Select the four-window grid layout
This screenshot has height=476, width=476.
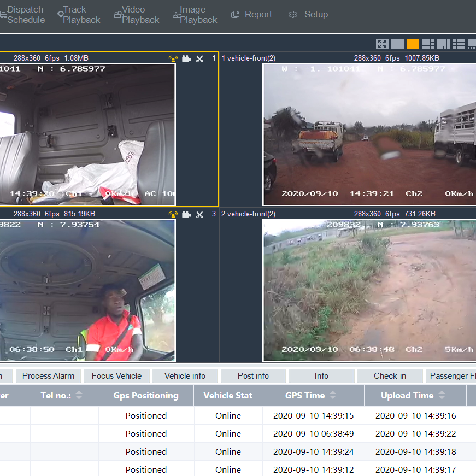pyautogui.click(x=413, y=44)
